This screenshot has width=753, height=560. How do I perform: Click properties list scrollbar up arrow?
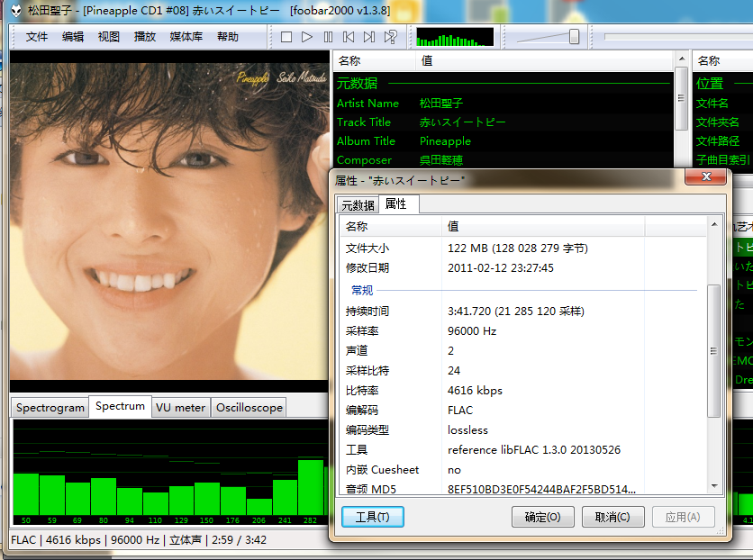pyautogui.click(x=714, y=224)
